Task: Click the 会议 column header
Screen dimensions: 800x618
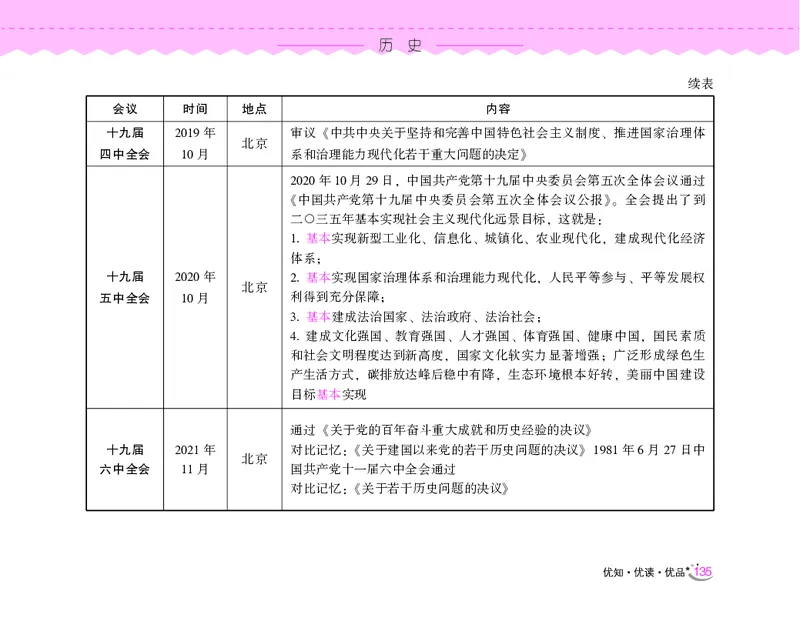Action: coord(124,109)
